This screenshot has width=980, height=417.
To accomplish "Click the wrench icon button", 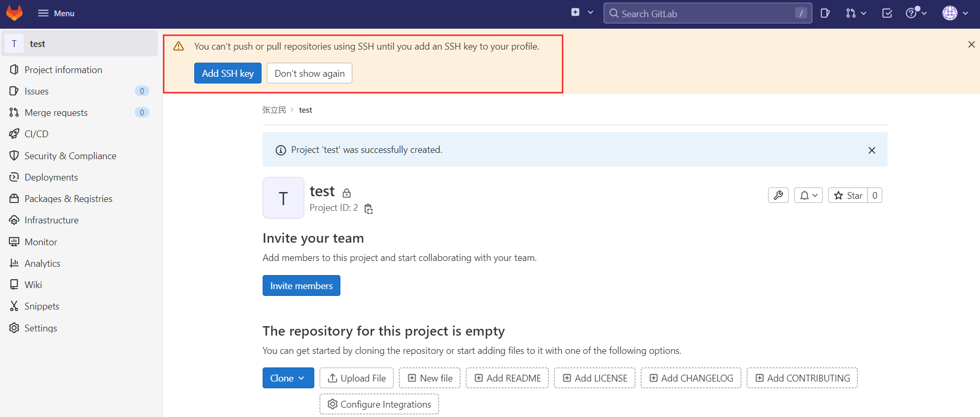I will pyautogui.click(x=778, y=195).
